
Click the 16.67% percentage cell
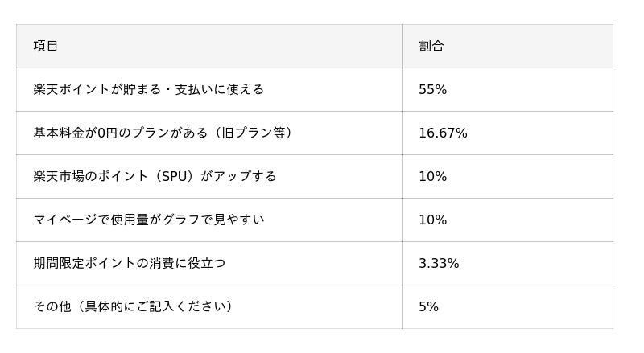(443, 133)
